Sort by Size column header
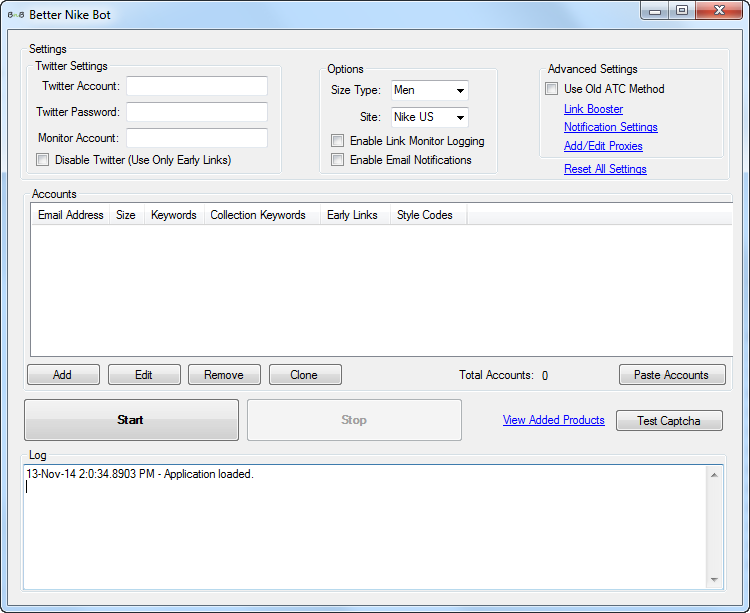The height and width of the screenshot is (613, 750). coord(127,215)
